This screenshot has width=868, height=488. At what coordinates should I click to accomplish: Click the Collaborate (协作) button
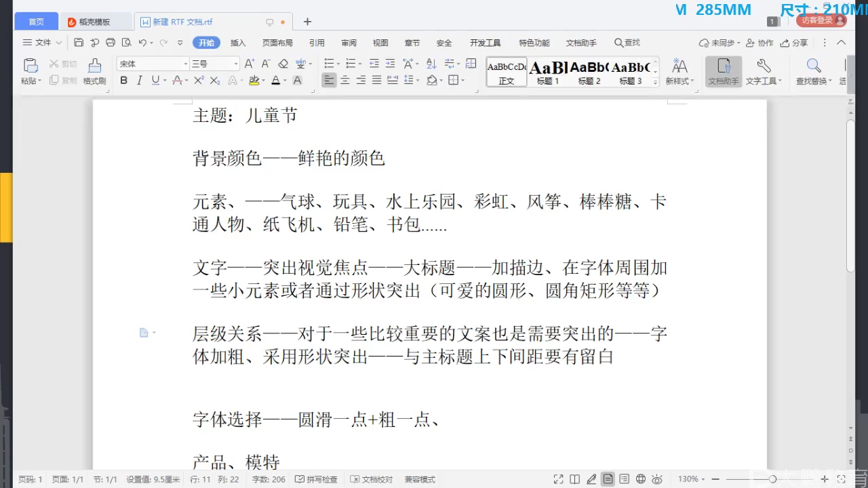pyautogui.click(x=759, y=43)
